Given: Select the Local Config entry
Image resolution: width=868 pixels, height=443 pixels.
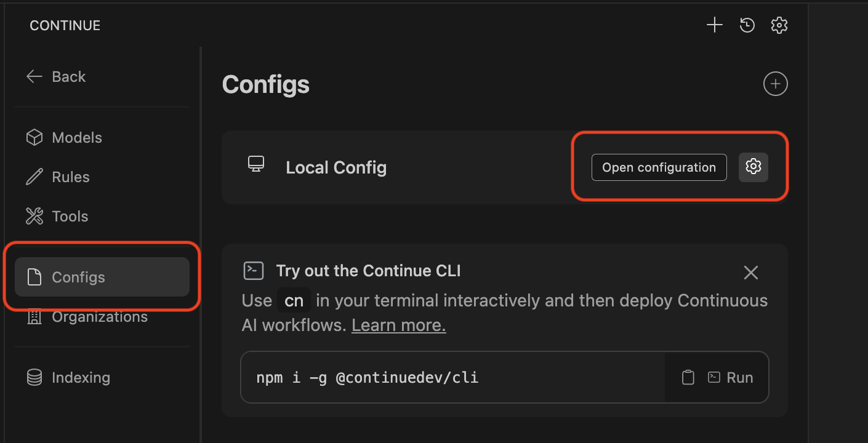Looking at the screenshot, I should click(x=336, y=167).
